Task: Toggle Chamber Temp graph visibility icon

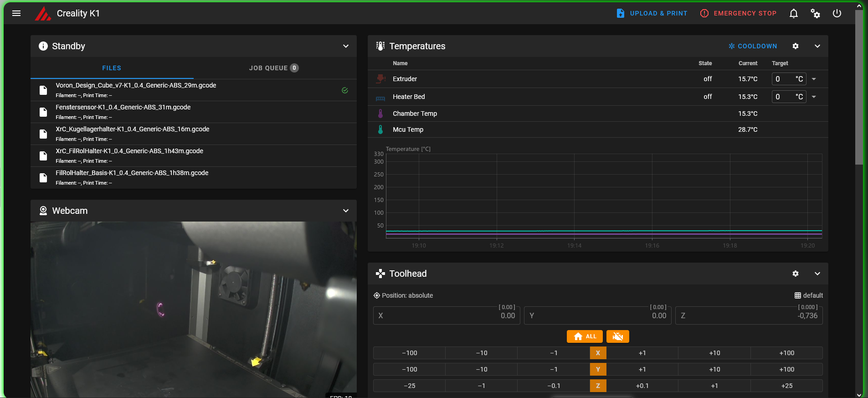Action: pos(380,114)
